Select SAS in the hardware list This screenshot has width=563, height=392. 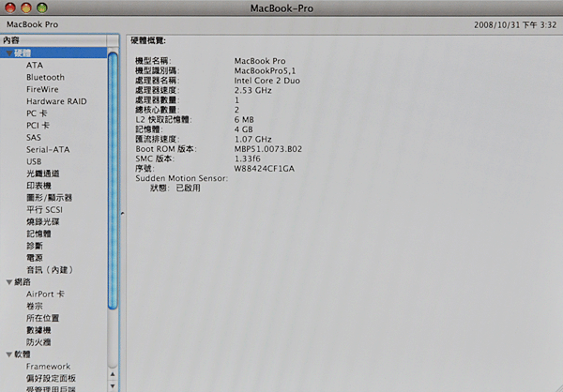pos(34,138)
